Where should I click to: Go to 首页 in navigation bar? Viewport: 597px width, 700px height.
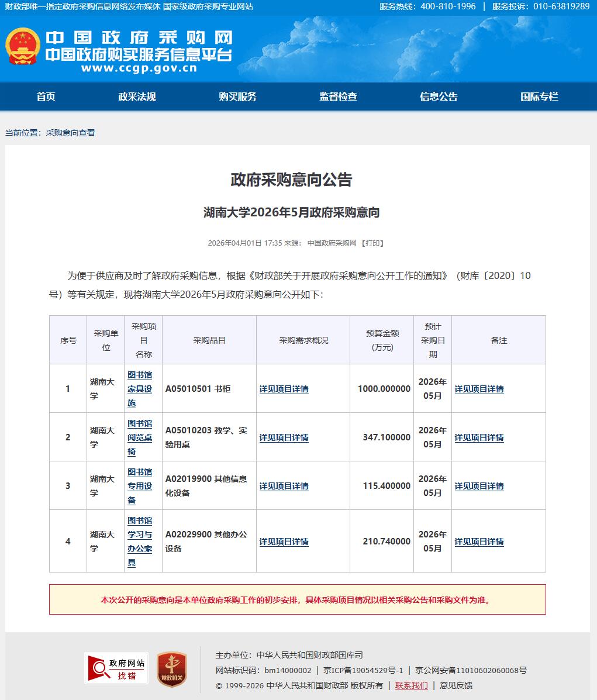pyautogui.click(x=46, y=96)
